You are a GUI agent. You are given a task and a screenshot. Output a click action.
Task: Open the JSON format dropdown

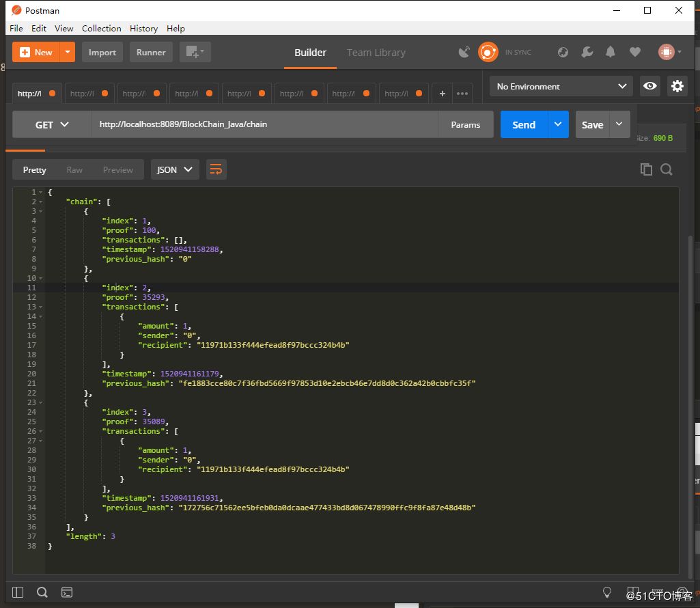(175, 169)
